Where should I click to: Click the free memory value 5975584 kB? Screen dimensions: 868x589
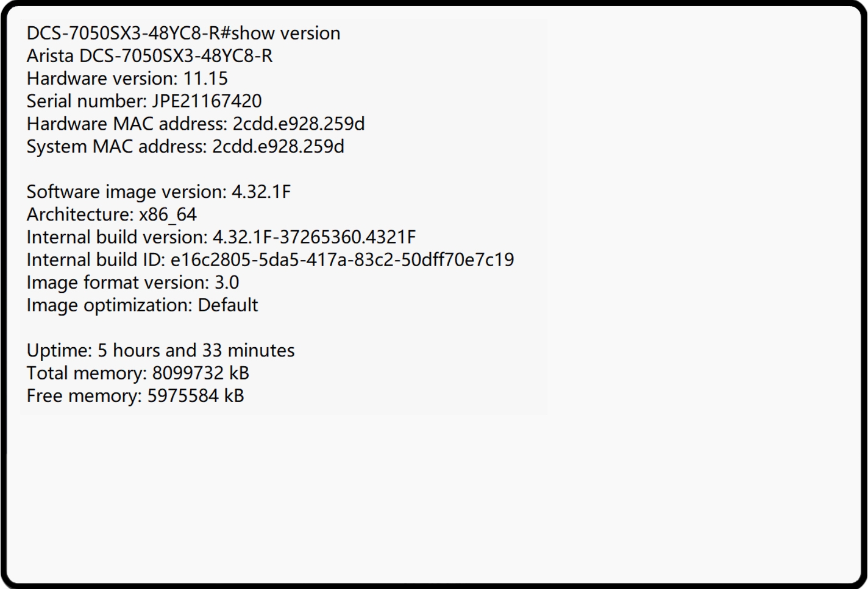click(x=196, y=396)
